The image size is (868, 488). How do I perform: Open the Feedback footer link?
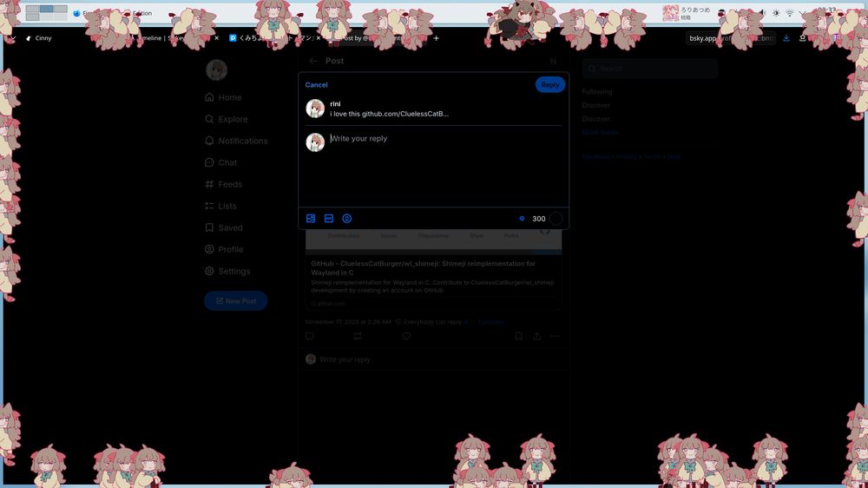595,157
